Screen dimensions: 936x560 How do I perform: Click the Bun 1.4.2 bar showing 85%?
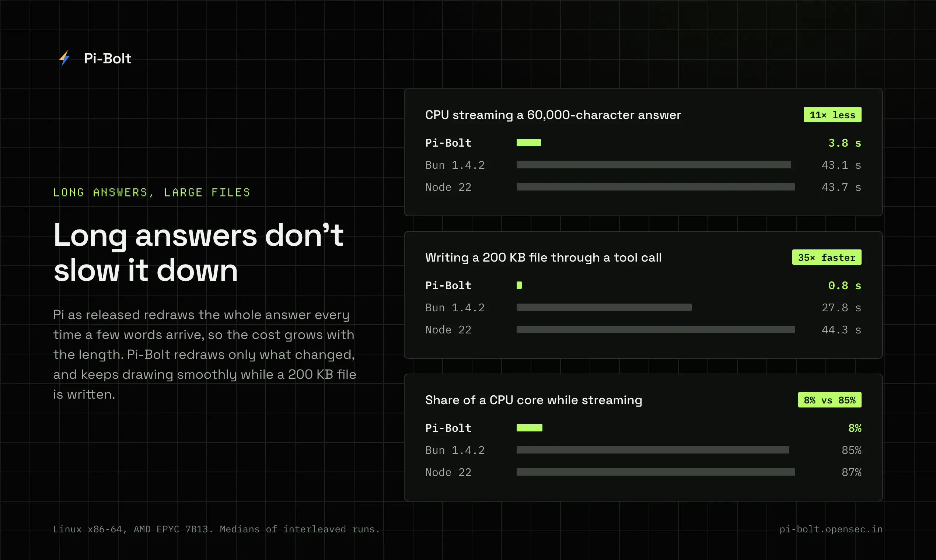coord(653,450)
